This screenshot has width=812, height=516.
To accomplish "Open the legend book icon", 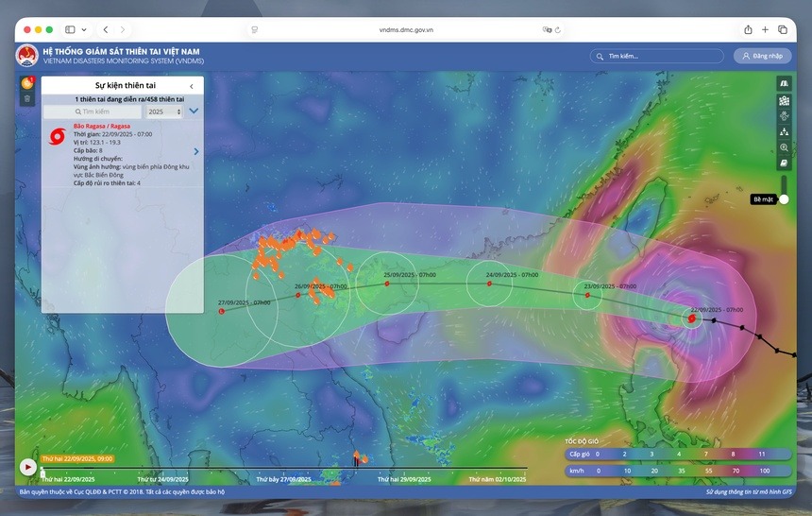I will [784, 163].
